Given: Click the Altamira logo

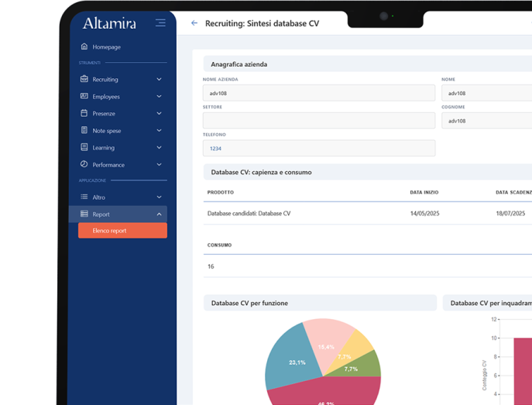Looking at the screenshot, I should click(109, 23).
